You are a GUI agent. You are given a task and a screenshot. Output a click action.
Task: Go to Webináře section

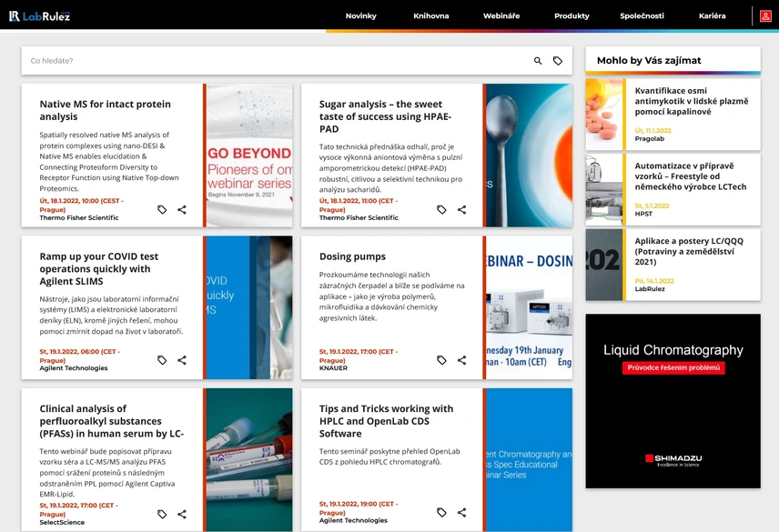coord(501,15)
